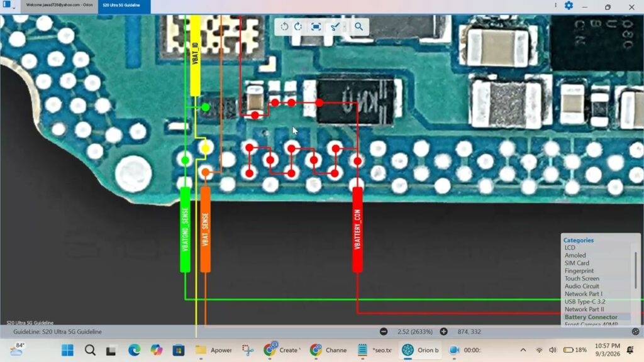The image size is (644, 362).
Task: Open the Apower folder taskbar item
Action: click(213, 350)
